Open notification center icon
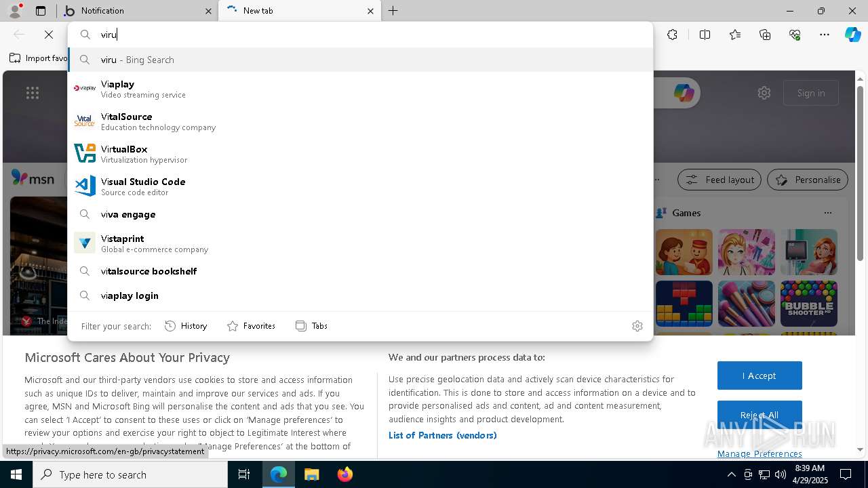 (x=846, y=474)
